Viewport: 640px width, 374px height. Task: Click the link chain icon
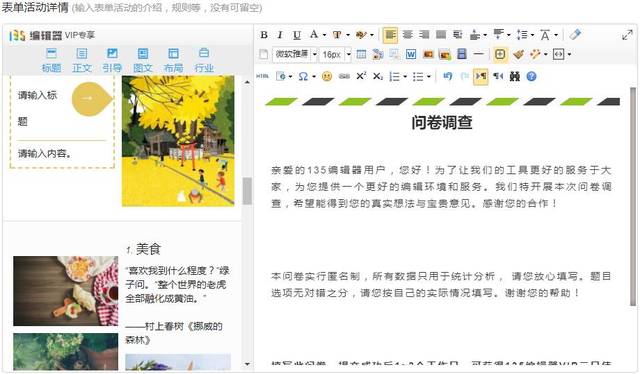coord(344,76)
